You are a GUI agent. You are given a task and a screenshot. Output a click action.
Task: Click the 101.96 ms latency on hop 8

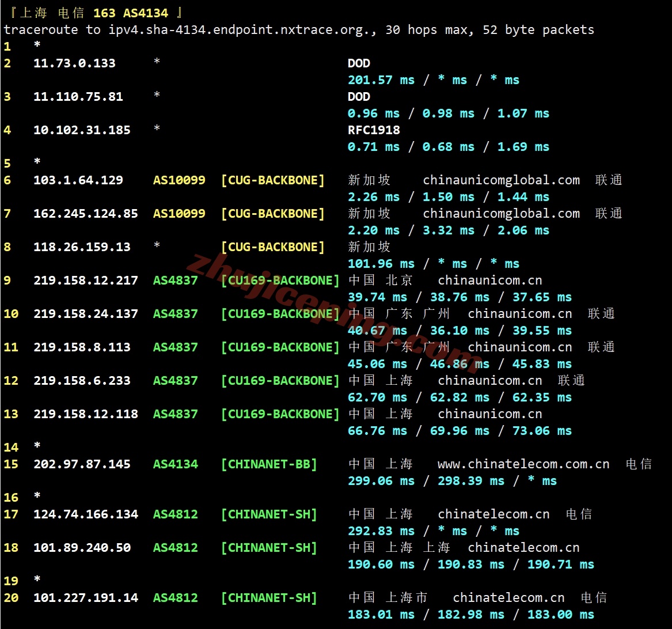click(x=381, y=264)
